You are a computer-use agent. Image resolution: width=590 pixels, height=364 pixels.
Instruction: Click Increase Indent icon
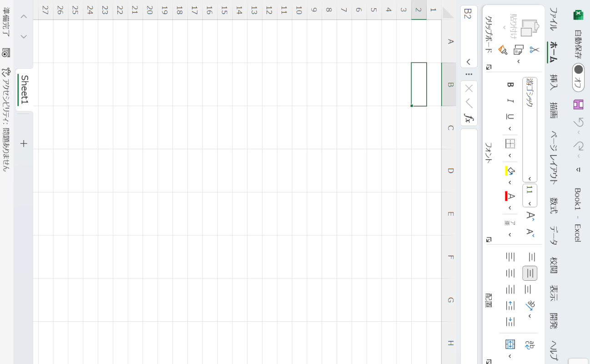[x=510, y=322]
